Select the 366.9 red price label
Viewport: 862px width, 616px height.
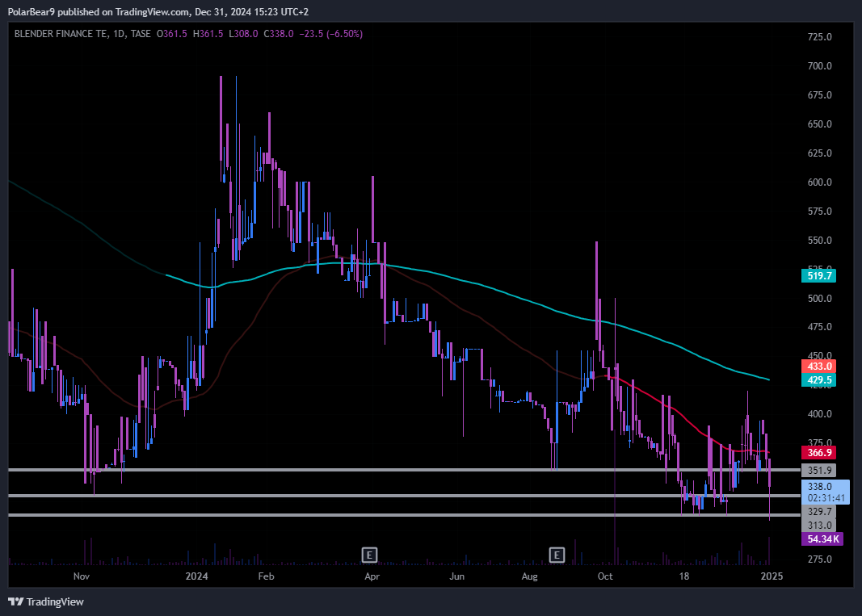(818, 453)
